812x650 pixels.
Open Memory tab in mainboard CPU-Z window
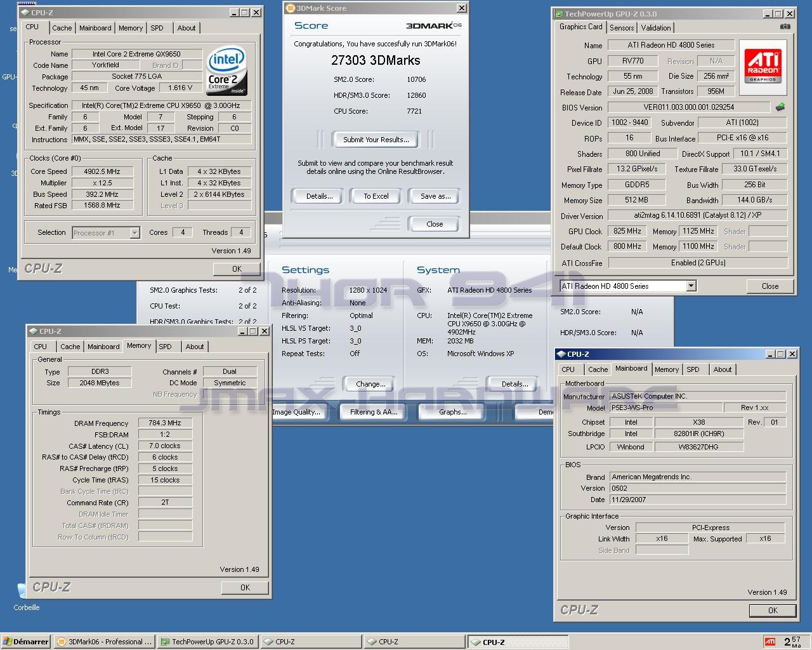coord(667,369)
